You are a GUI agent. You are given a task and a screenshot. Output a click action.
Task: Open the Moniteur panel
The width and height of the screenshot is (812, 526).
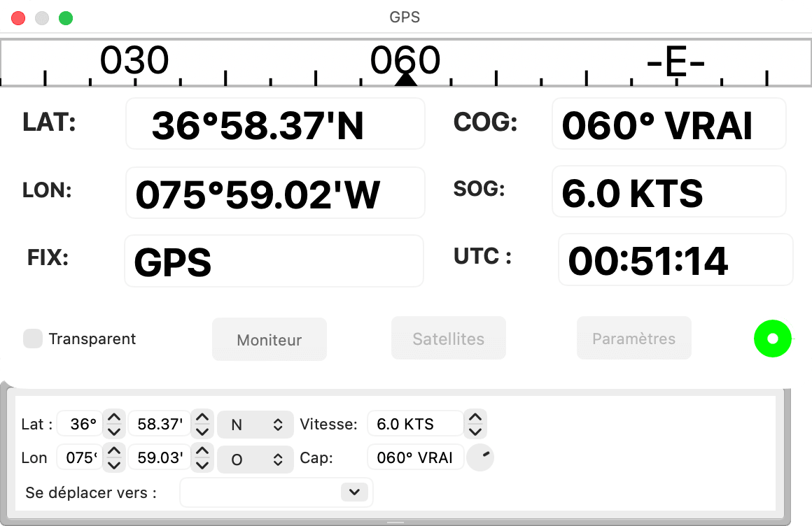pyautogui.click(x=269, y=340)
